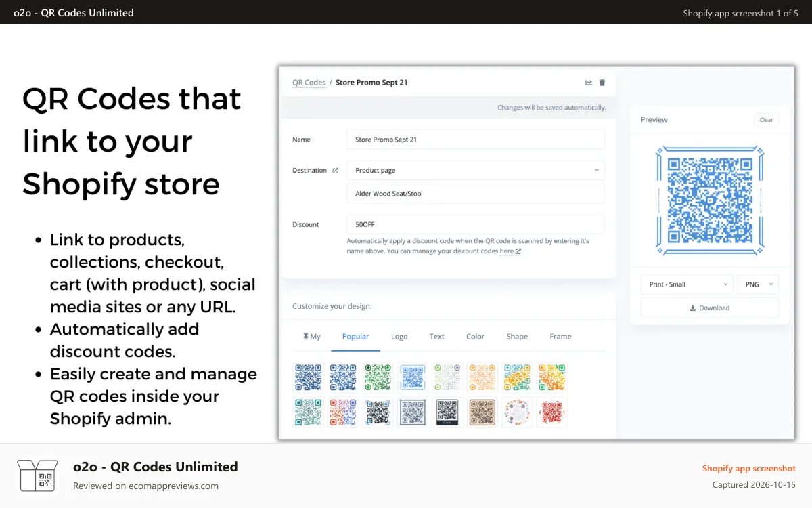812x508 pixels.
Task: Select 'Reviewed on ecomappreviews.com' text
Action: [145, 486]
